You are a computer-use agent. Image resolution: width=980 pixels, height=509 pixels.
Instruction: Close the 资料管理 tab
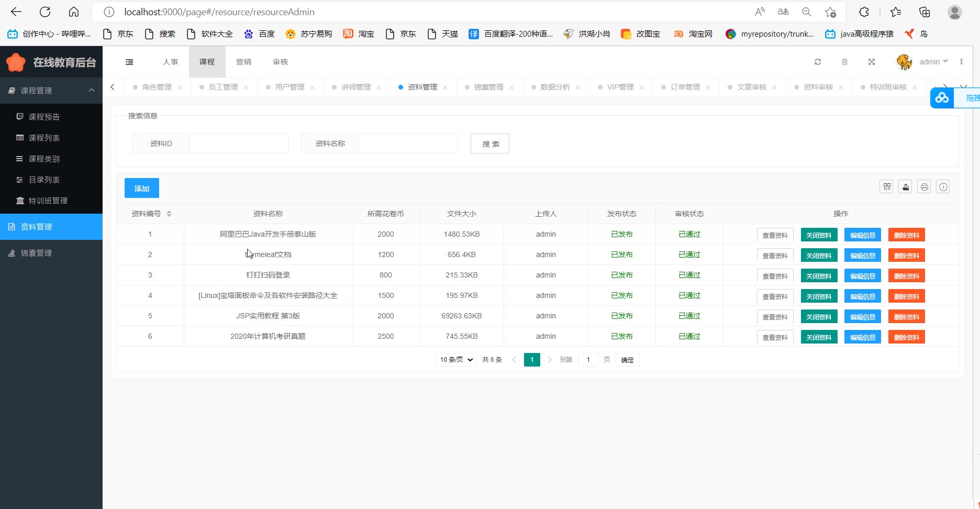pyautogui.click(x=445, y=87)
